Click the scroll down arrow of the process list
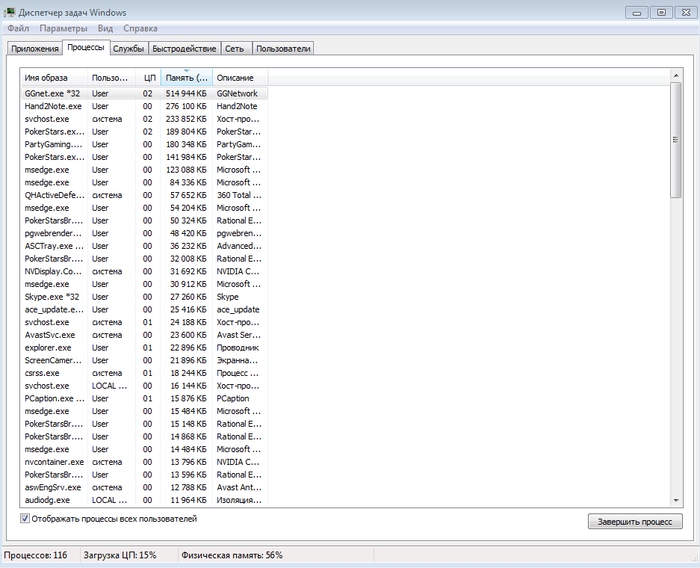This screenshot has height=568, width=700. pos(676,501)
